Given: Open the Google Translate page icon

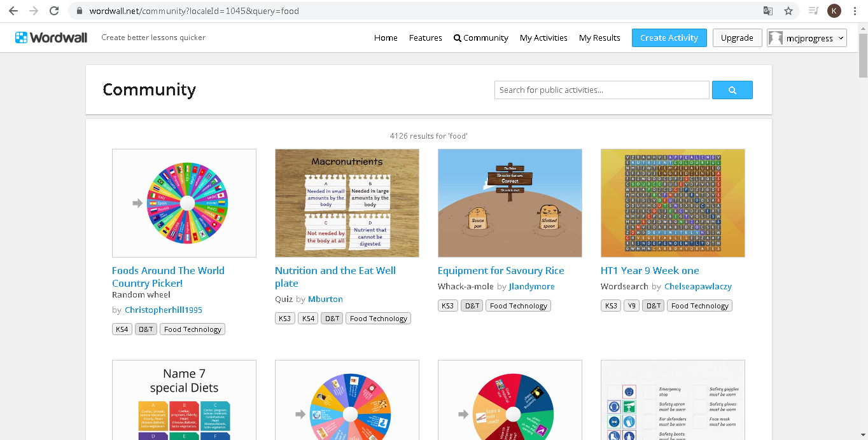Looking at the screenshot, I should [768, 11].
